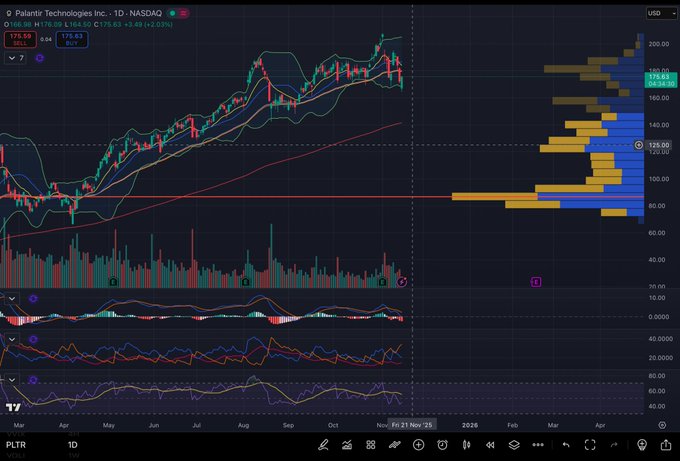The image size is (680, 461).
Task: Start bar replay with the rewind icon
Action: point(489,444)
